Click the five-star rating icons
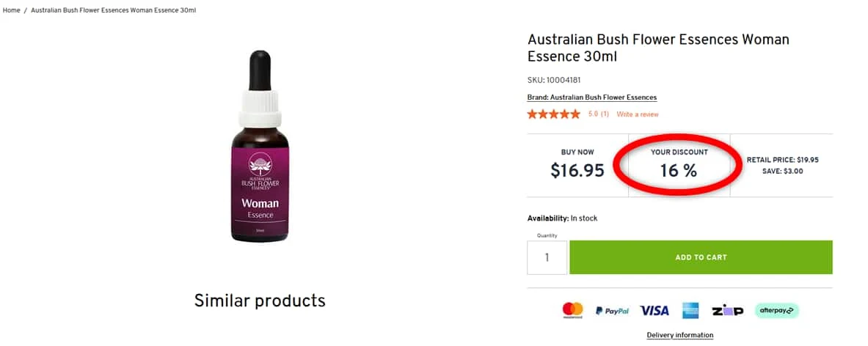The height and width of the screenshot is (346, 868). [x=553, y=114]
